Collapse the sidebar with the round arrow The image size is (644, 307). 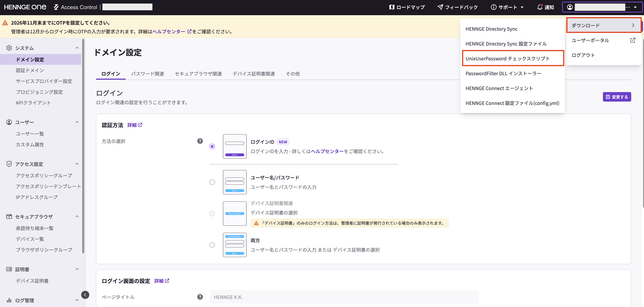click(85, 295)
